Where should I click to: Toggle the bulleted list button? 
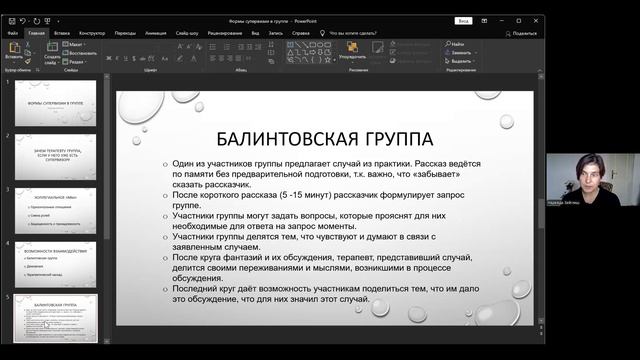click(x=213, y=47)
